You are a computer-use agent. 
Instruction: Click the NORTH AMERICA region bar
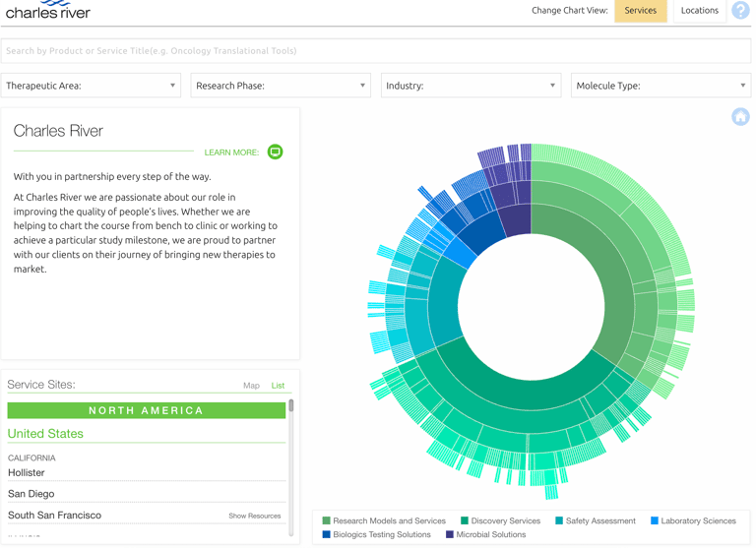tap(146, 410)
